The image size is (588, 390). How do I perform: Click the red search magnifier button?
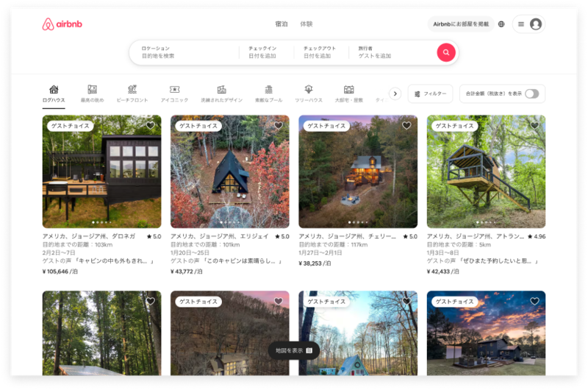446,52
